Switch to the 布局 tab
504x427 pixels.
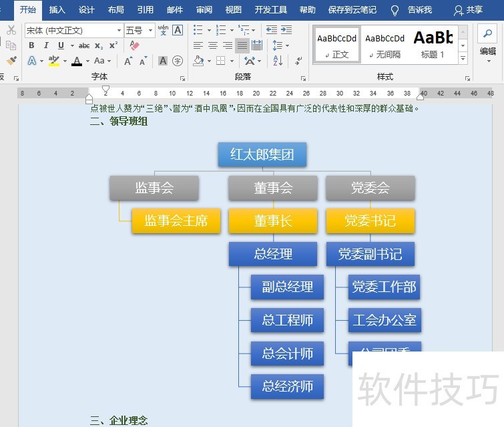pyautogui.click(x=115, y=10)
